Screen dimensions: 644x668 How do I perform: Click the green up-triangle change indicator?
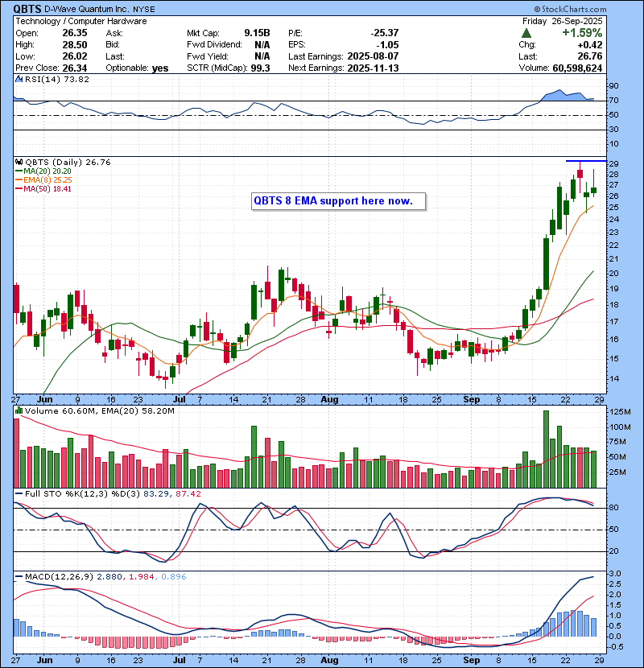click(x=526, y=33)
